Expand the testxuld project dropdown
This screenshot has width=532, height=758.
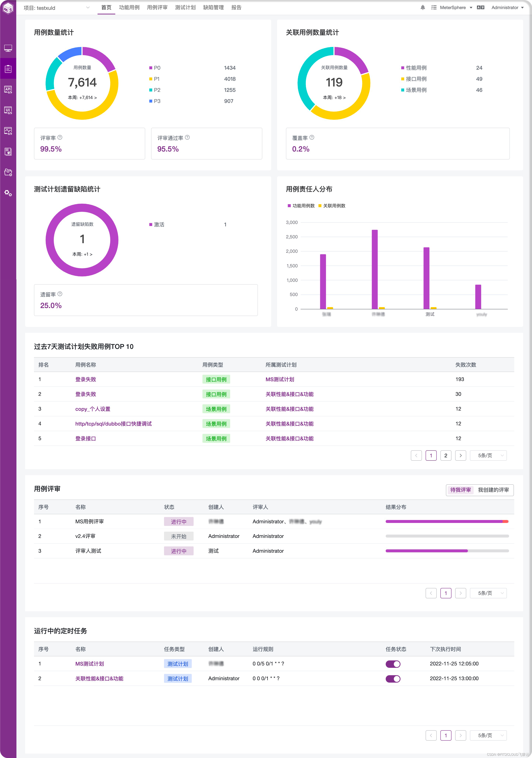point(88,8)
